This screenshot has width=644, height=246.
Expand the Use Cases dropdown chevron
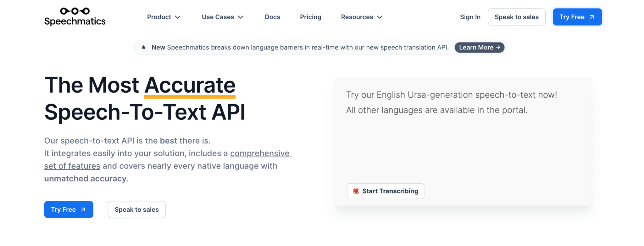click(241, 17)
